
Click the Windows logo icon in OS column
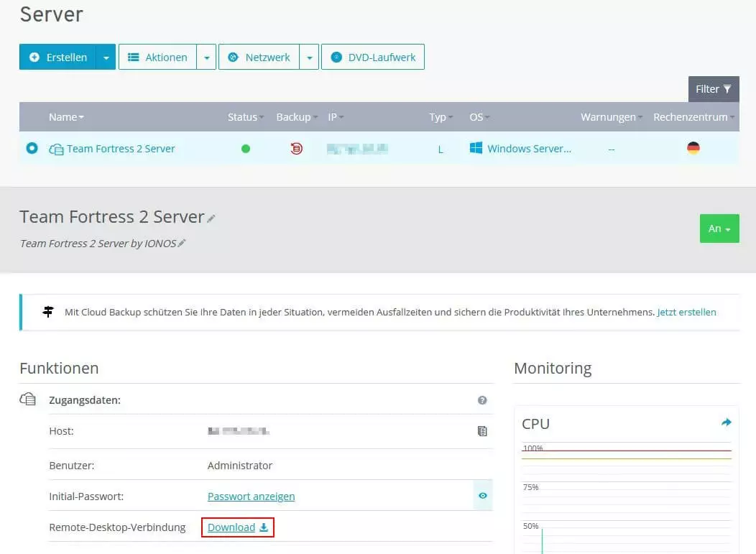coord(476,148)
